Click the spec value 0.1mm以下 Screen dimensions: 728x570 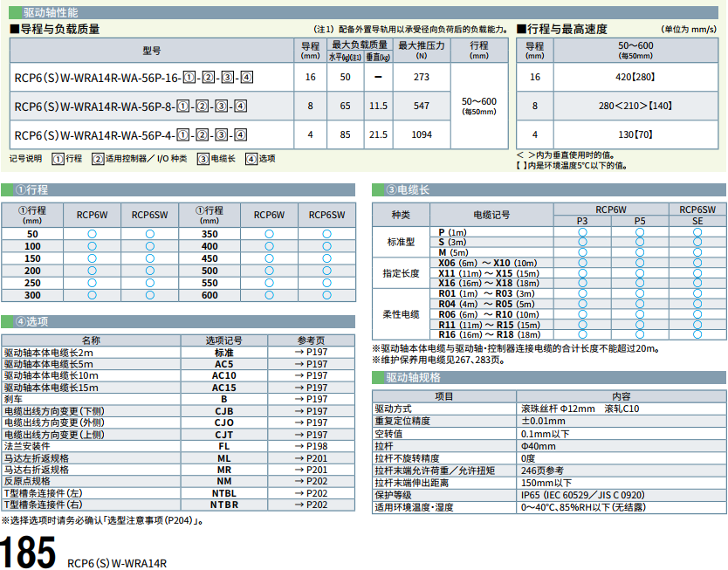point(545,434)
